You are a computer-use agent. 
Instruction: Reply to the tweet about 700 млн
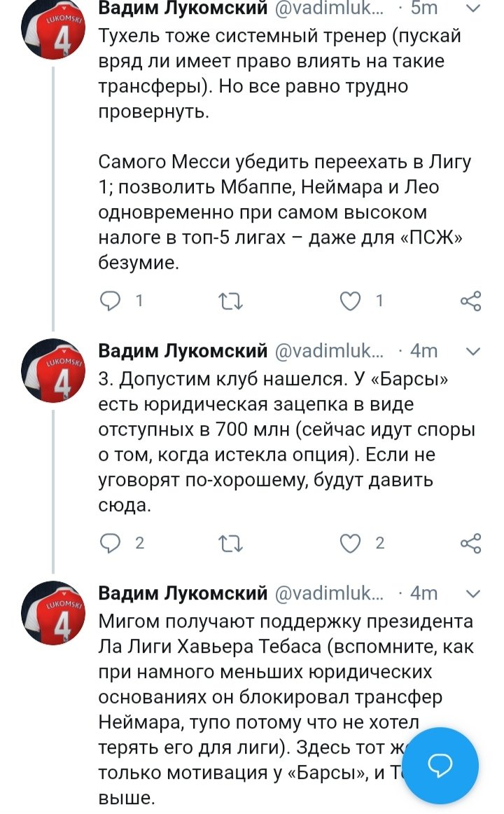coord(111,543)
